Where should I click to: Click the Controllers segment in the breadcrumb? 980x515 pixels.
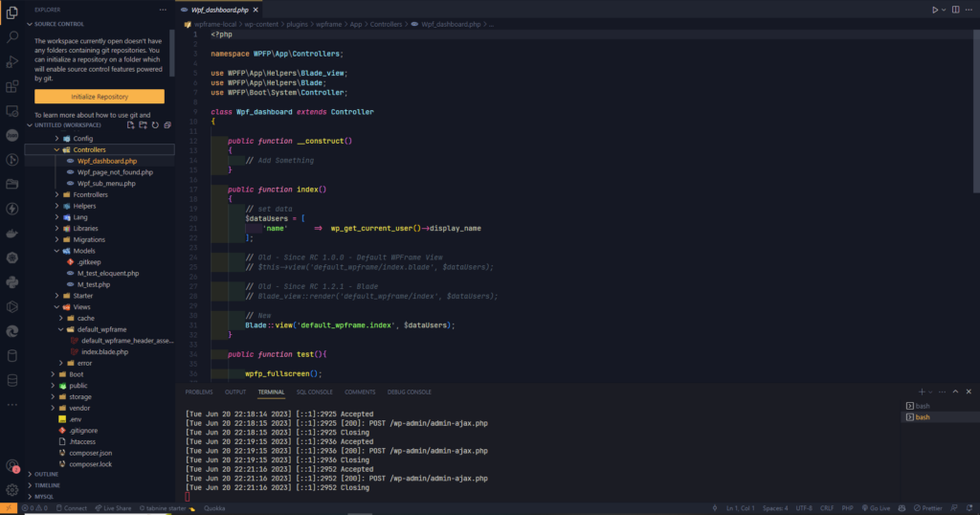(x=386, y=24)
